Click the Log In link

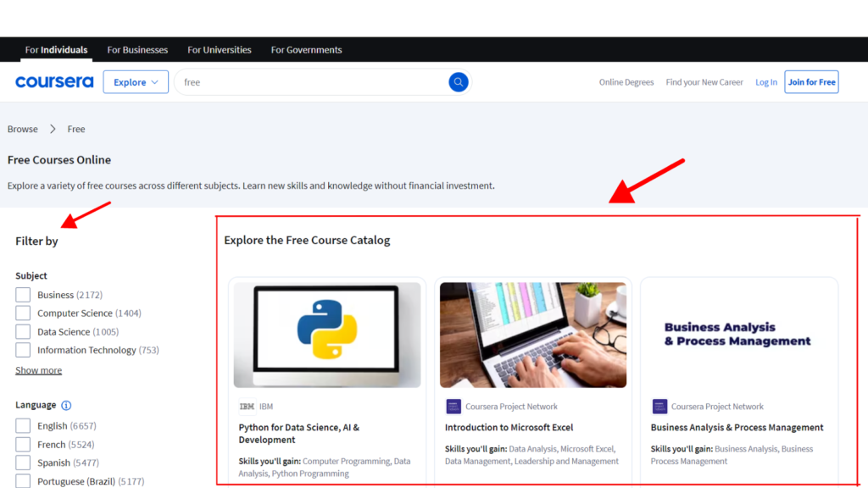click(x=766, y=82)
